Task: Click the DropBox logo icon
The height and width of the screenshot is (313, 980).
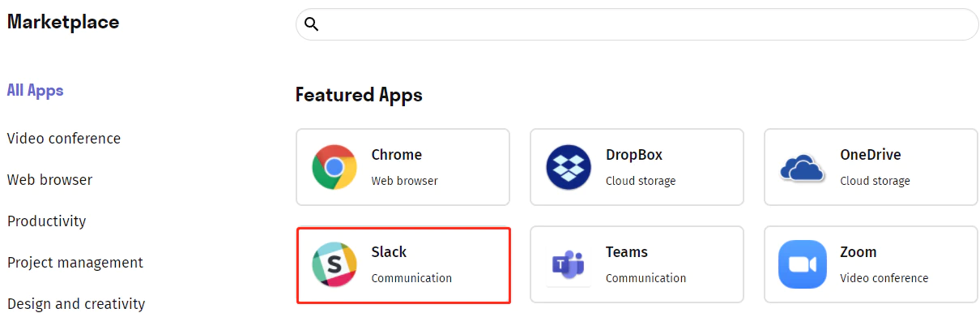Action: 569,167
